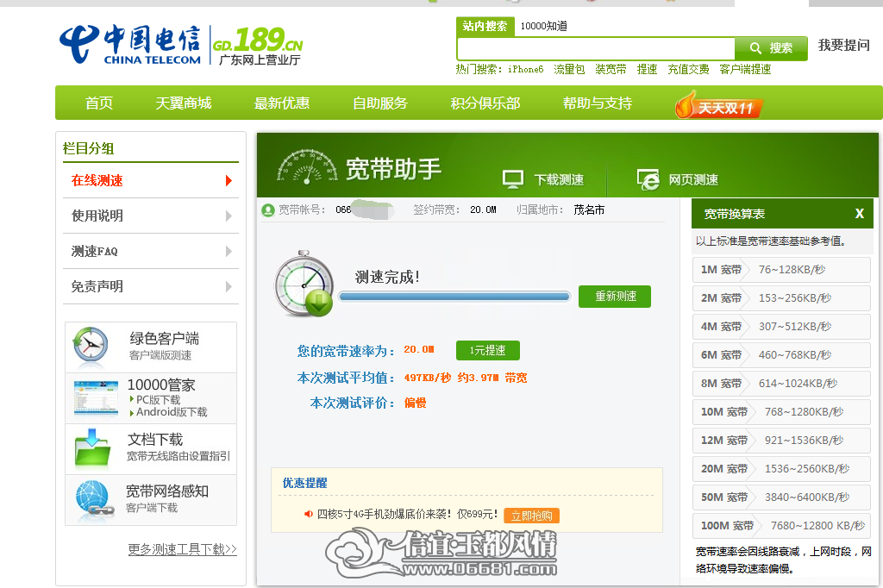Click the GD.189.CN online hall logo
Screen dimensions: 883x588
[258, 46]
